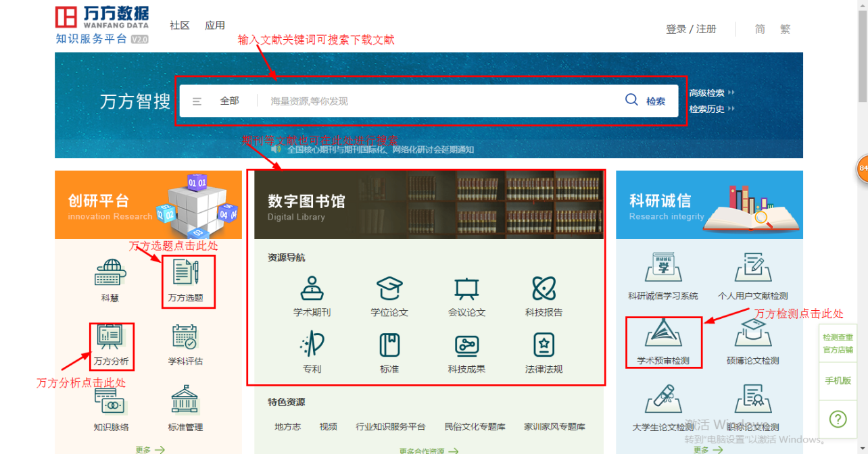Open the 专利 icon
The image size is (868, 454).
(x=312, y=345)
